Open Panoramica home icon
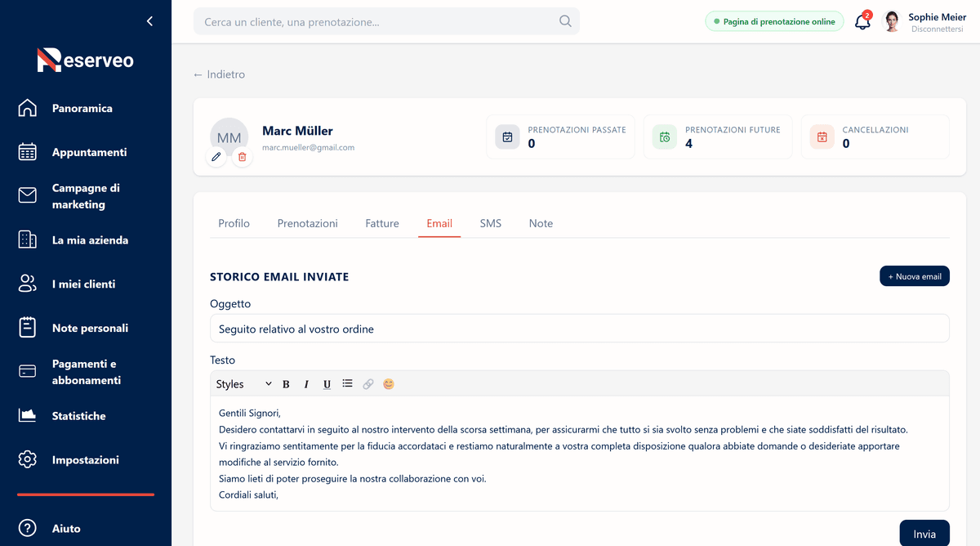Screen dimensions: 980x546 (x=28, y=108)
